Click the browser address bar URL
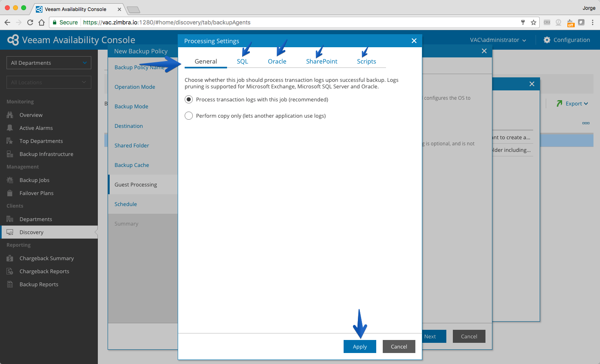 click(167, 22)
